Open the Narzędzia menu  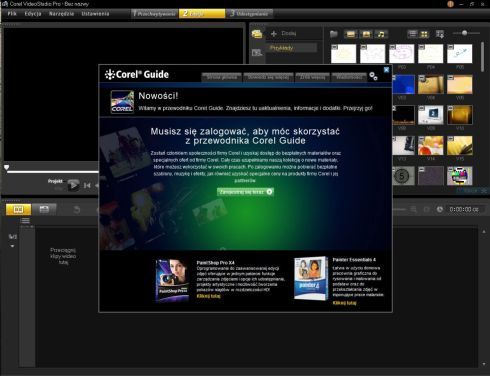coord(61,14)
